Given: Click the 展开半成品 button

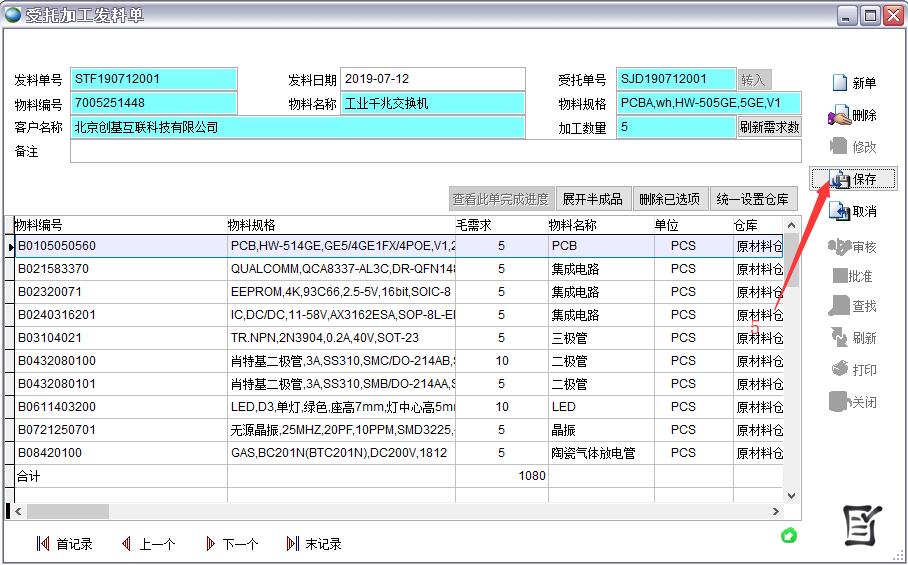Looking at the screenshot, I should click(x=592, y=199).
